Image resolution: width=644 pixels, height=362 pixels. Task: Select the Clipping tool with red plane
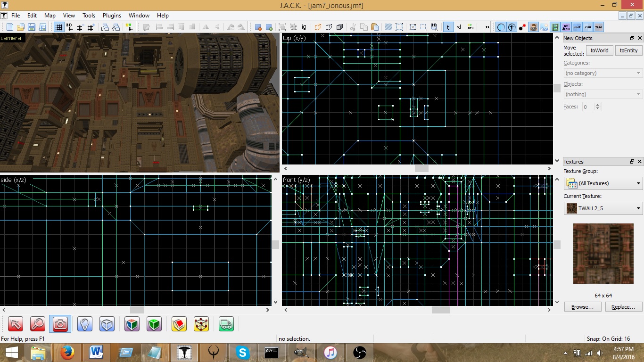point(179,324)
